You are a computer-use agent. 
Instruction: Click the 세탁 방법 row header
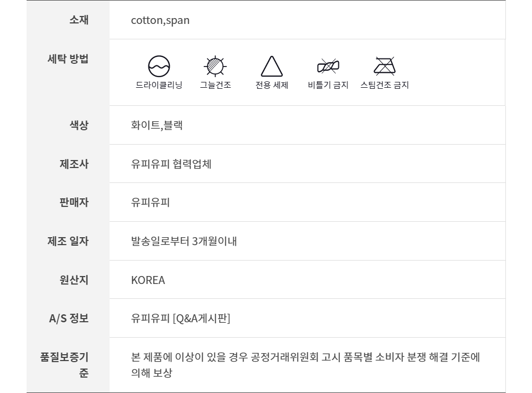pos(68,58)
